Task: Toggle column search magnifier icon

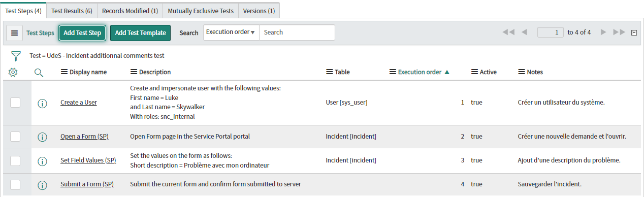Action: coord(39,72)
